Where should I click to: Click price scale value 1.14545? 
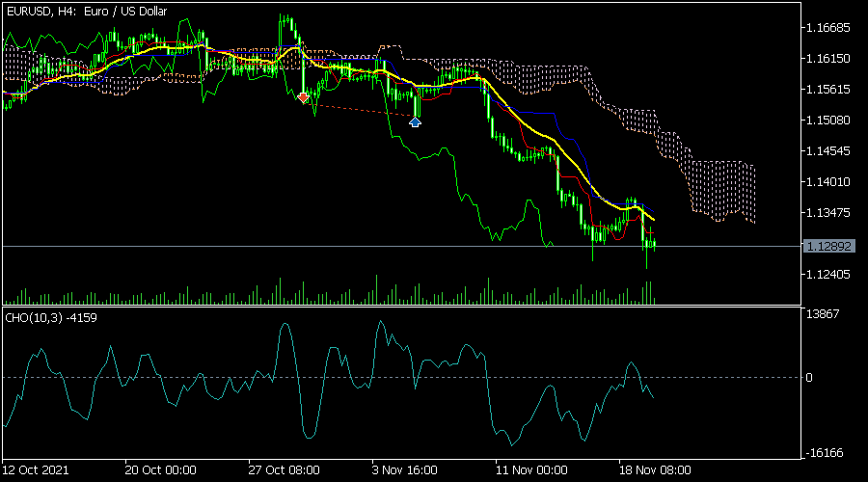click(828, 151)
